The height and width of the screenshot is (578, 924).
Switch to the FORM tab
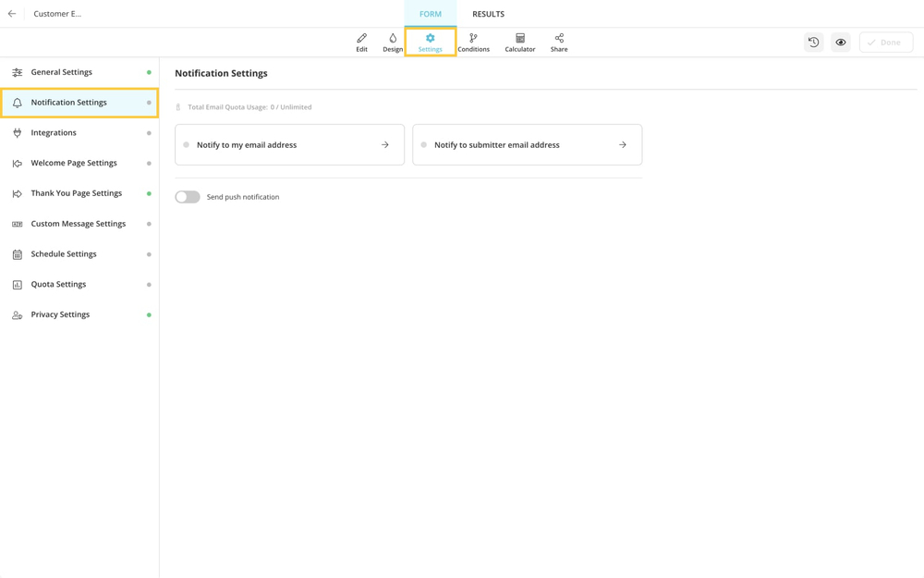[x=431, y=14]
